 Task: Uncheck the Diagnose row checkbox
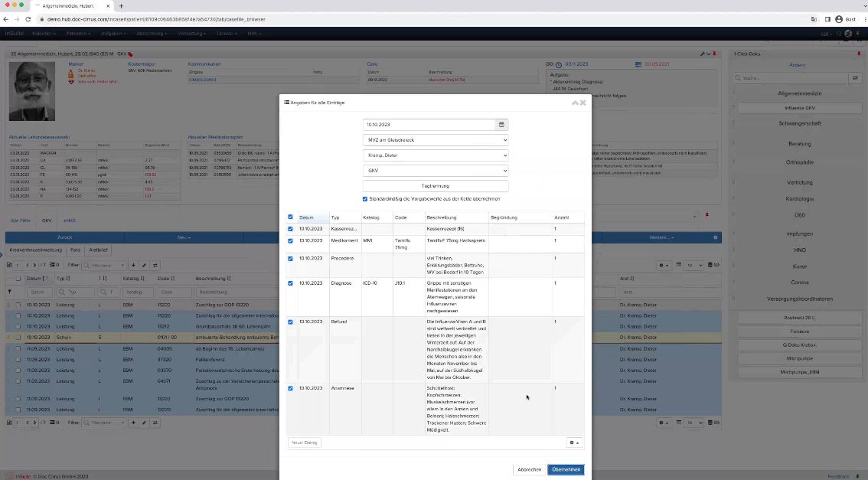click(x=291, y=283)
